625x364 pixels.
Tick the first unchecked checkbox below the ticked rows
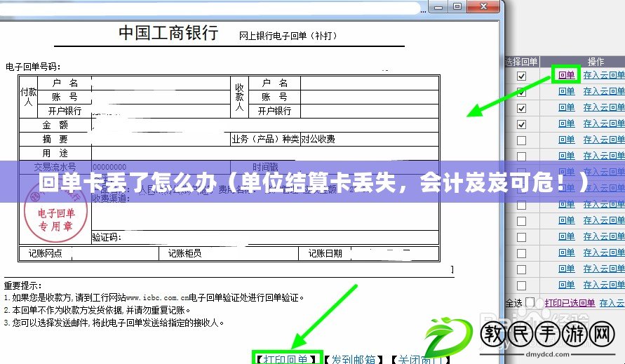click(x=521, y=140)
